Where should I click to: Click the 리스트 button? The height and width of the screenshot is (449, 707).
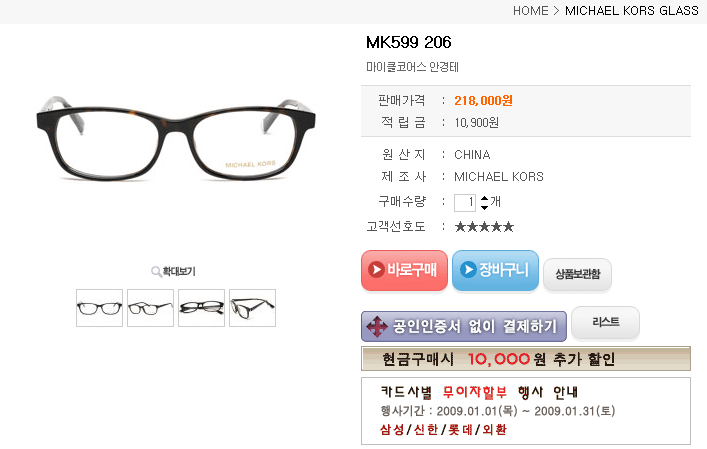(606, 322)
